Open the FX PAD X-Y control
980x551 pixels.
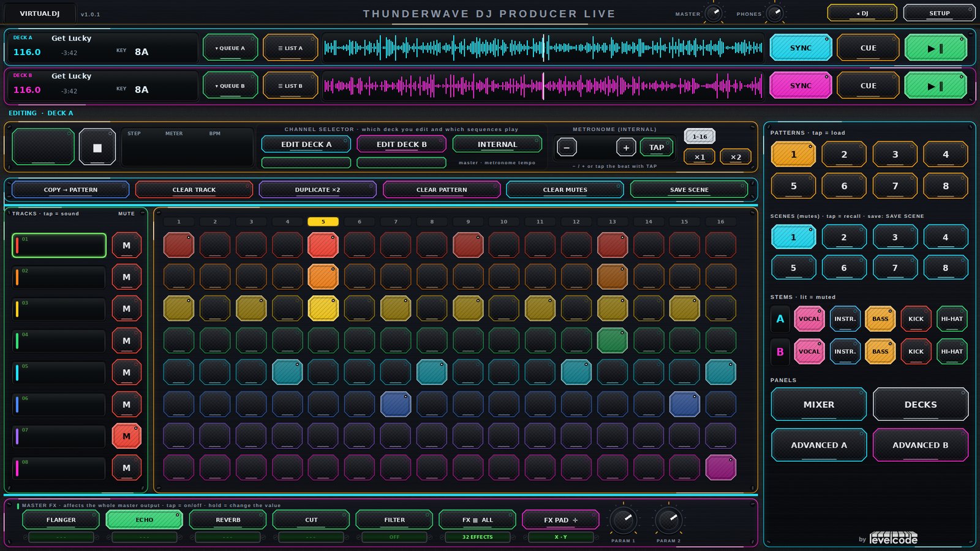point(560,520)
